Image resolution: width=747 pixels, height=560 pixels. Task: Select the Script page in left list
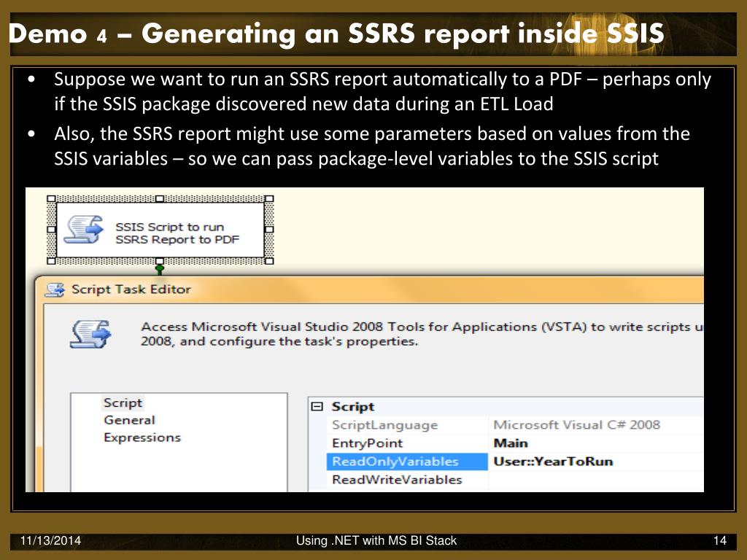coord(123,402)
